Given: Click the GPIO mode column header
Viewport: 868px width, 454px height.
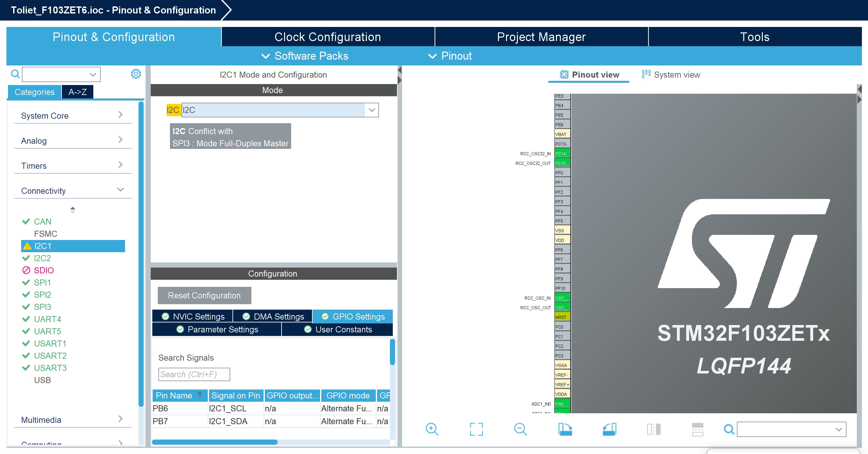Looking at the screenshot, I should (x=348, y=395).
